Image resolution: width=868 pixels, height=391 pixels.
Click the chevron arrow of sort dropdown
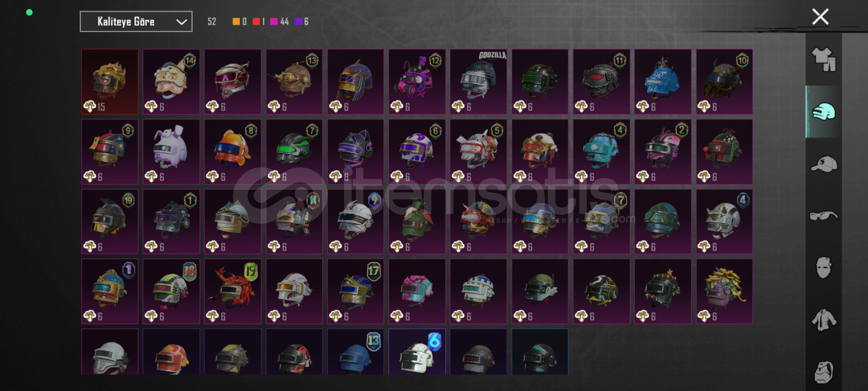(181, 22)
